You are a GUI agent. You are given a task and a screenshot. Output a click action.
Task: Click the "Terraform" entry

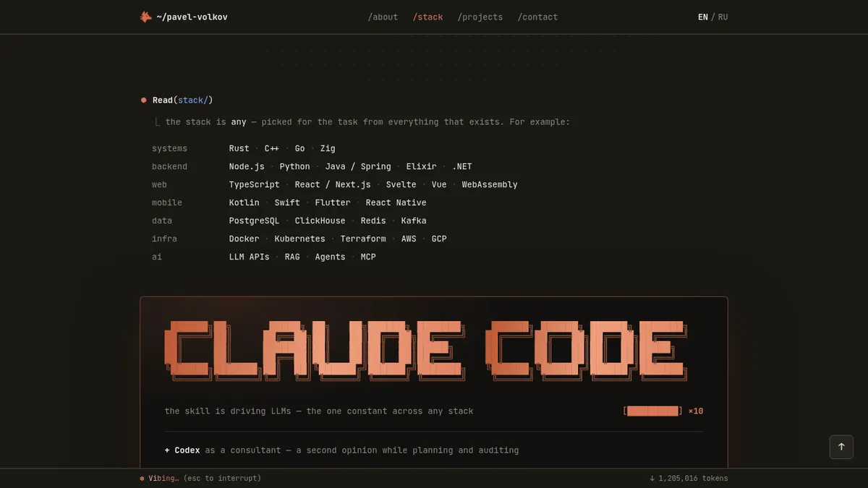(x=363, y=239)
